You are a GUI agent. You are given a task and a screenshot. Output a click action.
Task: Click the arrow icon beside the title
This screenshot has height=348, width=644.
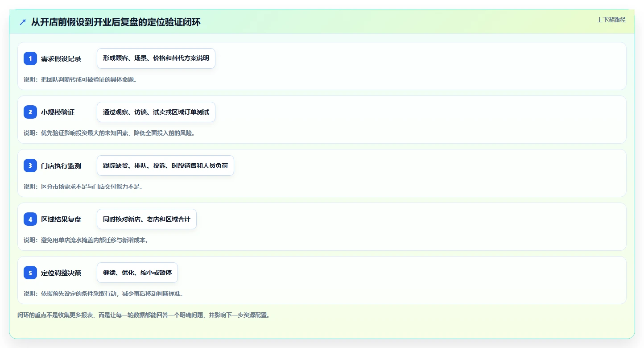click(x=23, y=22)
